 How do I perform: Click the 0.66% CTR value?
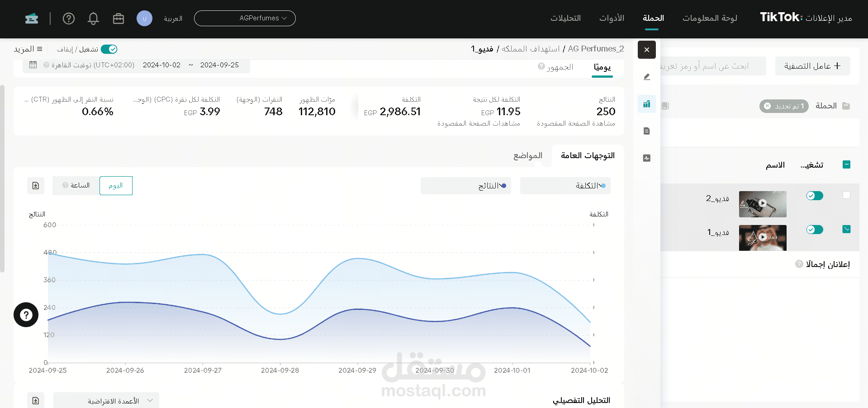98,112
